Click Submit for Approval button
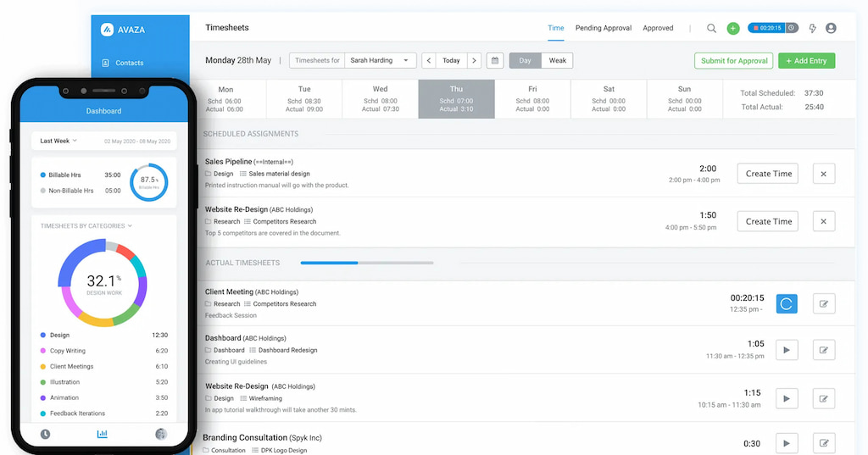This screenshot has height=455, width=868. tap(734, 61)
